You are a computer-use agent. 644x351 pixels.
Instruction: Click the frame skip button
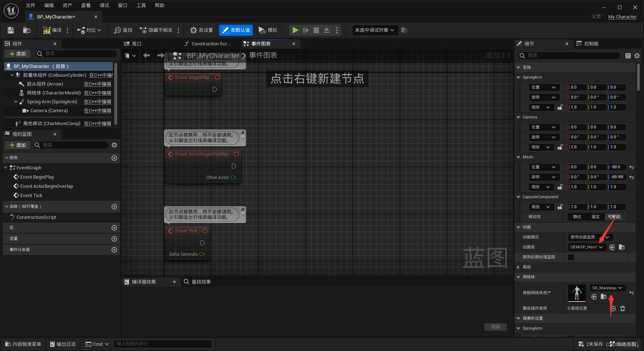306,30
